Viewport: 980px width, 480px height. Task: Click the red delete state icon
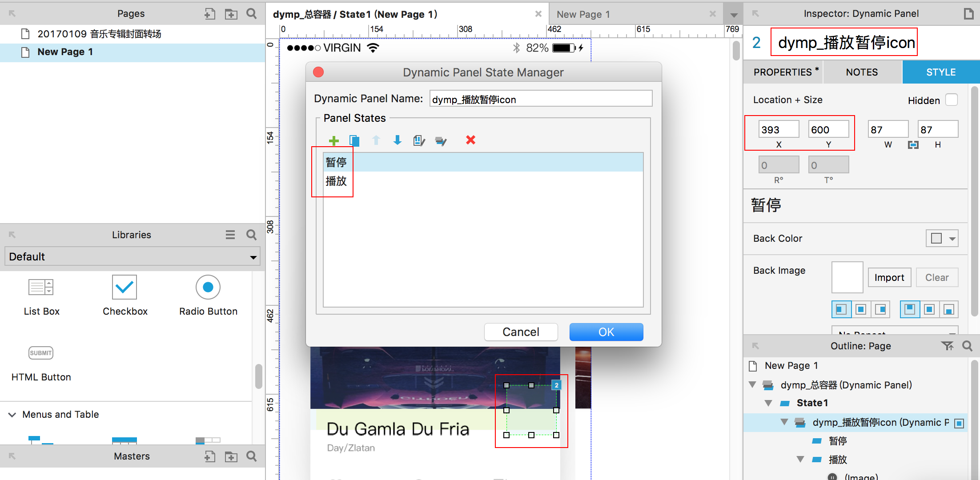click(470, 140)
